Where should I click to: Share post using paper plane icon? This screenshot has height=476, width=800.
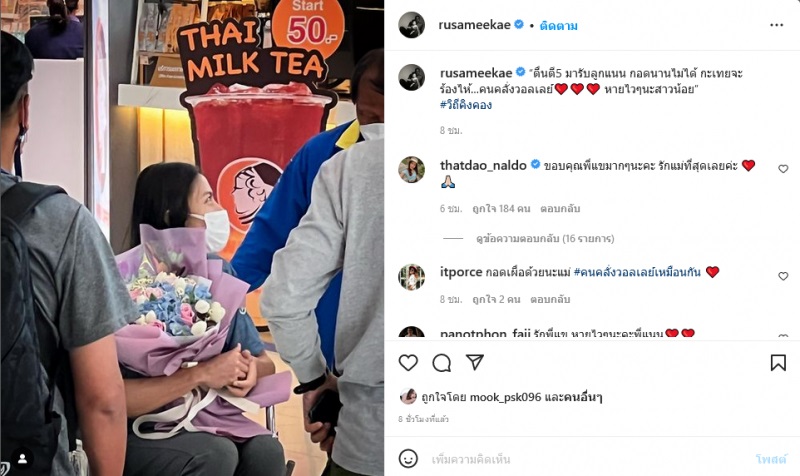[474, 362]
